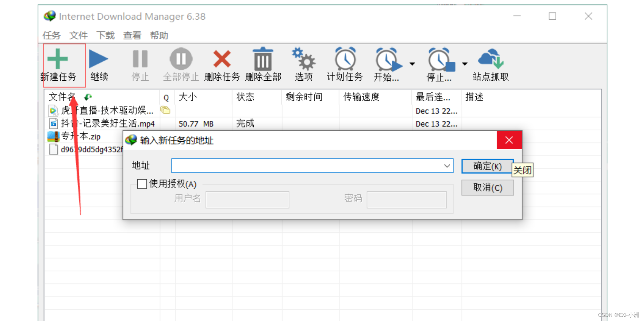This screenshot has height=321, width=644.
Task: Click the mp4 file icon of 抖音 row
Action: (53, 123)
